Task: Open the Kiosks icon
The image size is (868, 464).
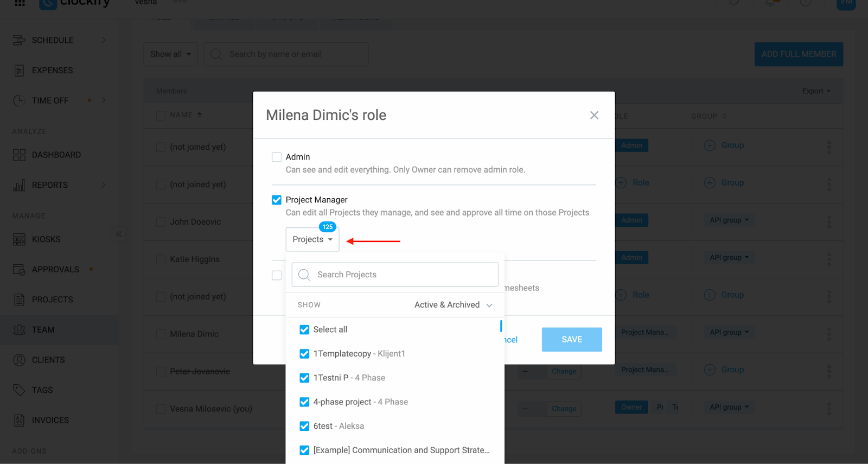Action: pyautogui.click(x=19, y=239)
